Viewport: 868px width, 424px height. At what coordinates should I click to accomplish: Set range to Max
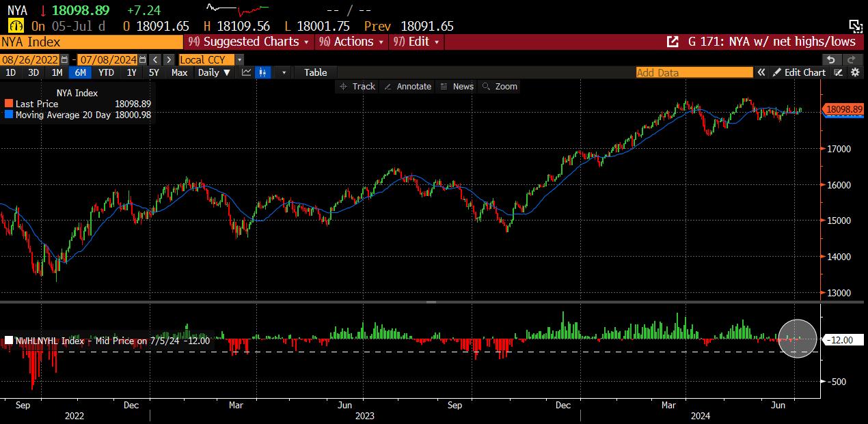(x=179, y=72)
